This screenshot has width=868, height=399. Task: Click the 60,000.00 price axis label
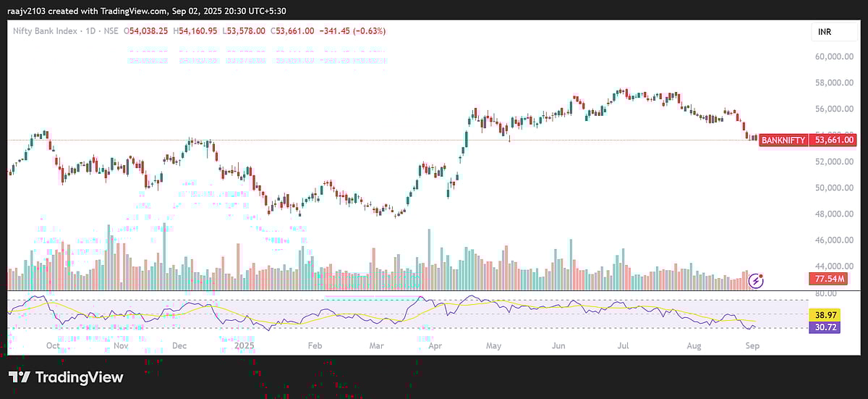[834, 56]
